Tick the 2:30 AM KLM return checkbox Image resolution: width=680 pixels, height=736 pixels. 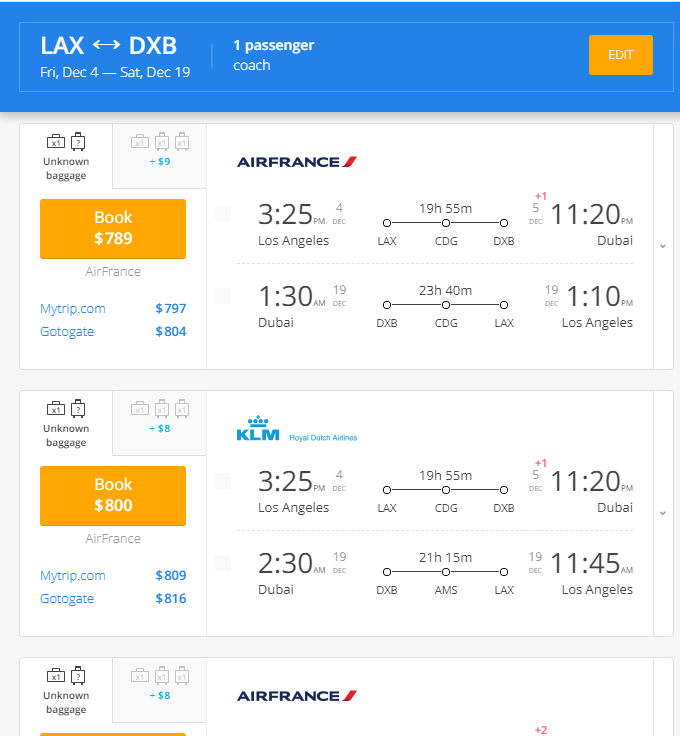click(x=223, y=563)
